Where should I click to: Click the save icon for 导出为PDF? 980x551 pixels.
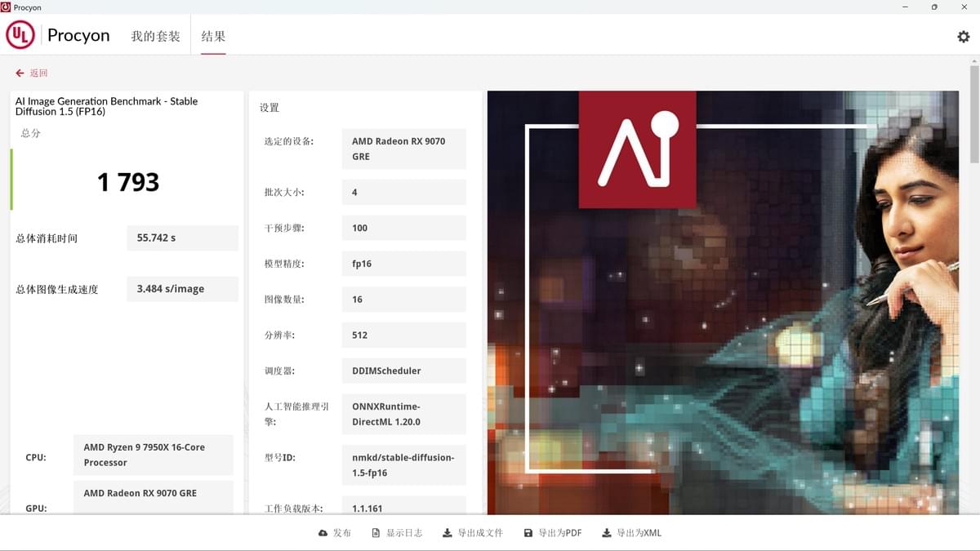(528, 533)
